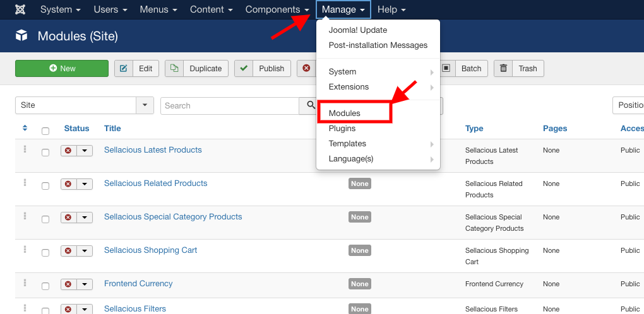The width and height of the screenshot is (644, 314).
Task: Click the Publish checkmark icon
Action: (x=244, y=69)
